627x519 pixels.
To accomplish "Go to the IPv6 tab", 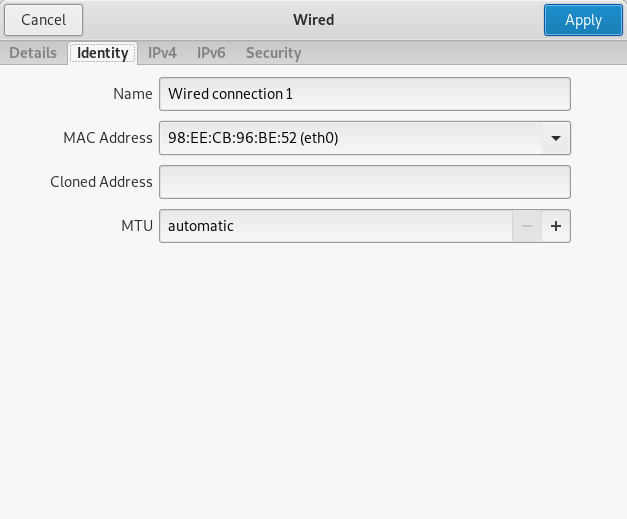I will click(x=211, y=53).
